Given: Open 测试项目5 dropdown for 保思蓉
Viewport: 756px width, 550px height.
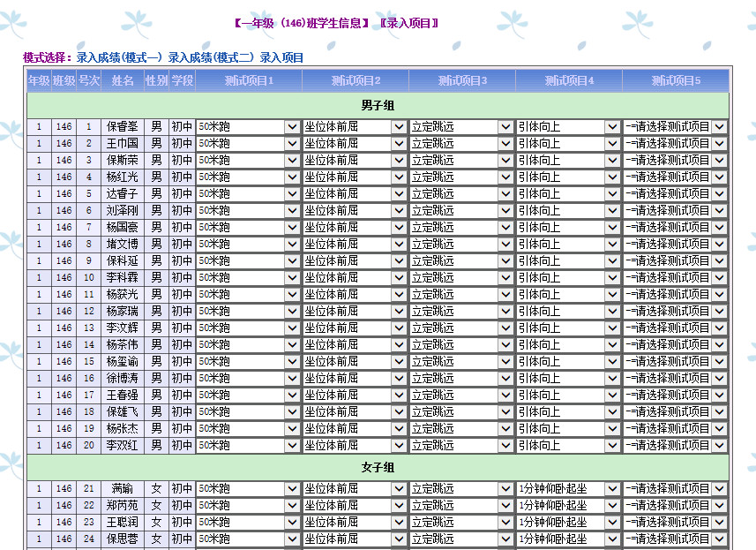Looking at the screenshot, I should tap(676, 539).
